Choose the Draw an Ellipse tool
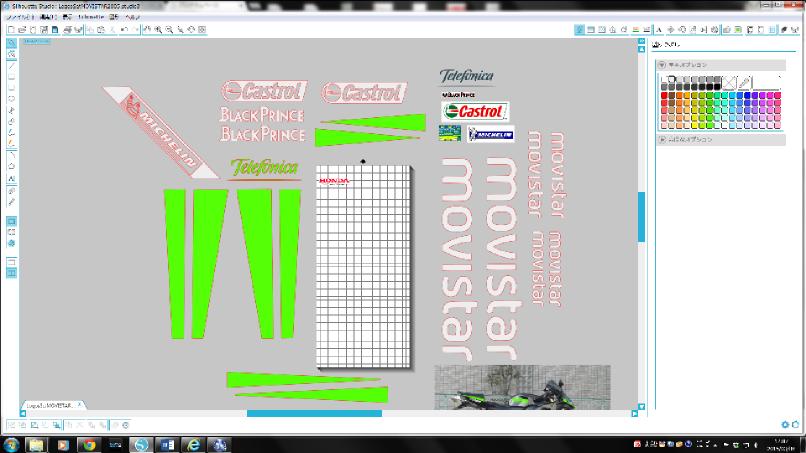Screen dimensions: 806x453 point(11,99)
